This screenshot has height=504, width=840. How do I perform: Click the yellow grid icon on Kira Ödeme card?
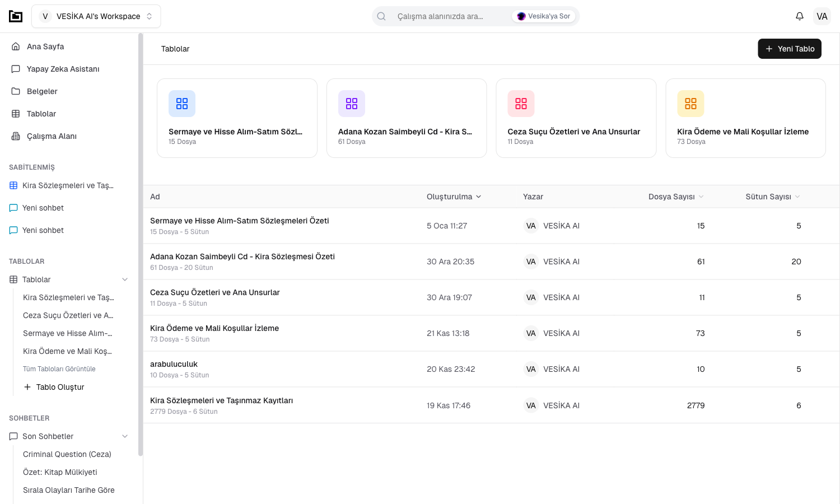690,104
